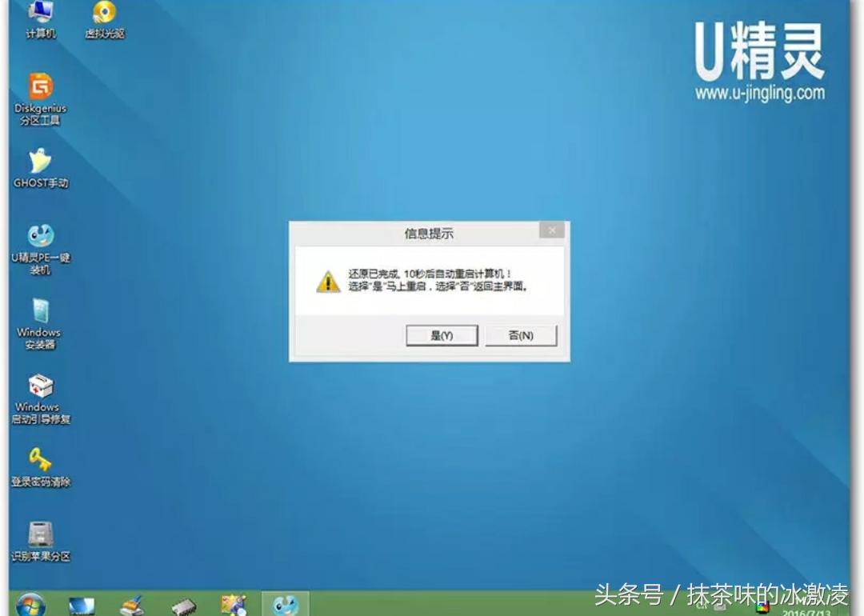Viewport: 864px width, 616px height.
Task: Close the 信息提示 dialog
Action: click(552, 230)
